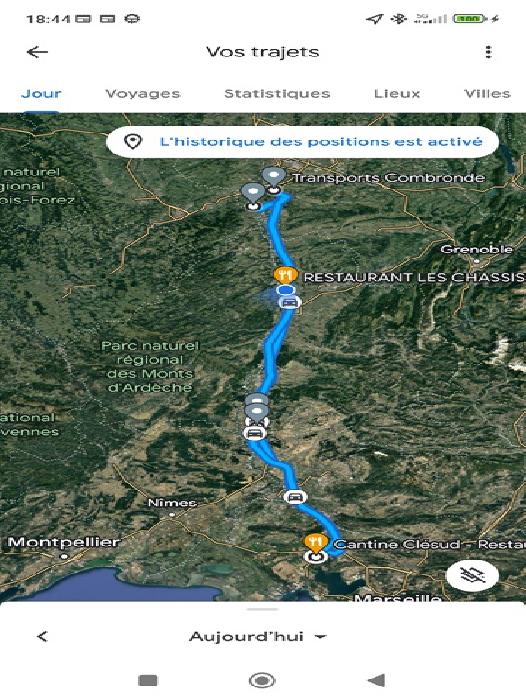Expand the Aujourd'hui date dropdown
The width and height of the screenshot is (526, 700).
point(258,636)
